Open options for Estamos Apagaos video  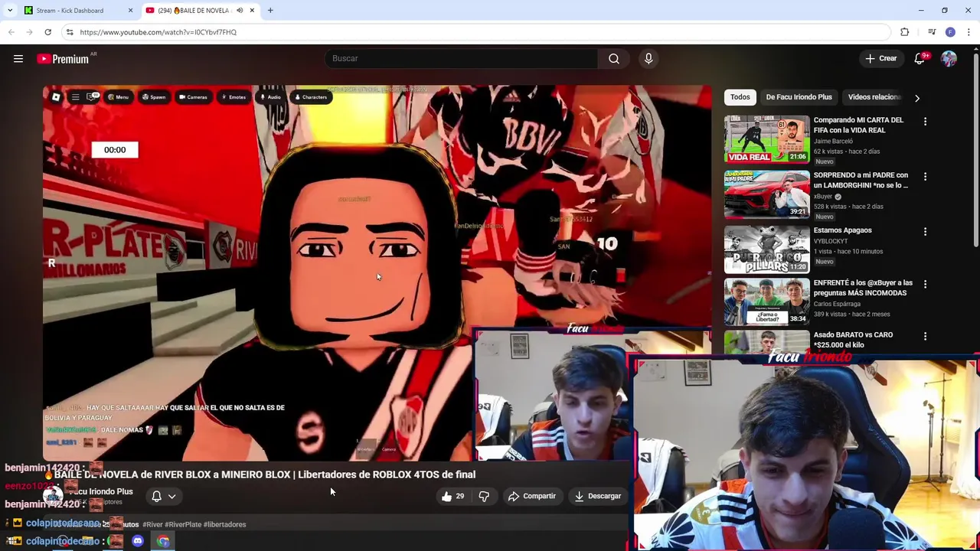925,232
